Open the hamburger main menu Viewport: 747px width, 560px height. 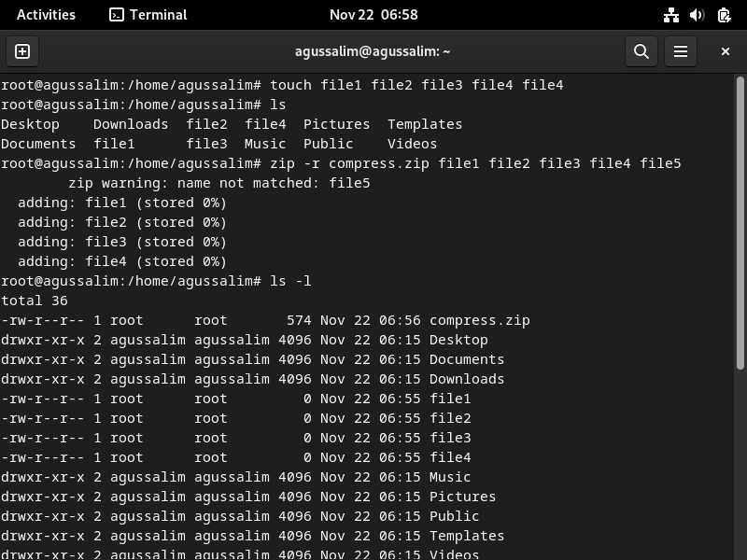click(681, 51)
